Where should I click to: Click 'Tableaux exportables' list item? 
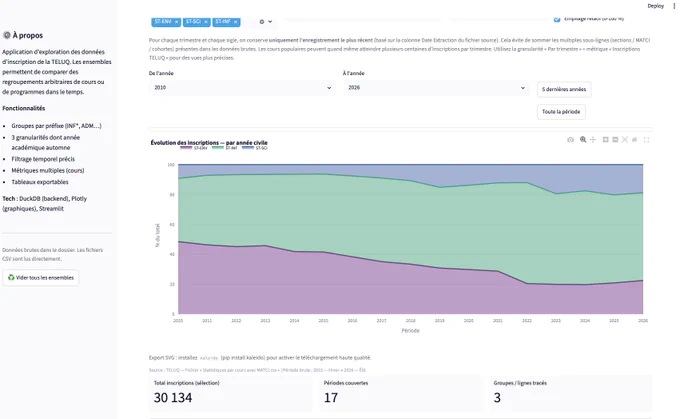[x=40, y=182]
